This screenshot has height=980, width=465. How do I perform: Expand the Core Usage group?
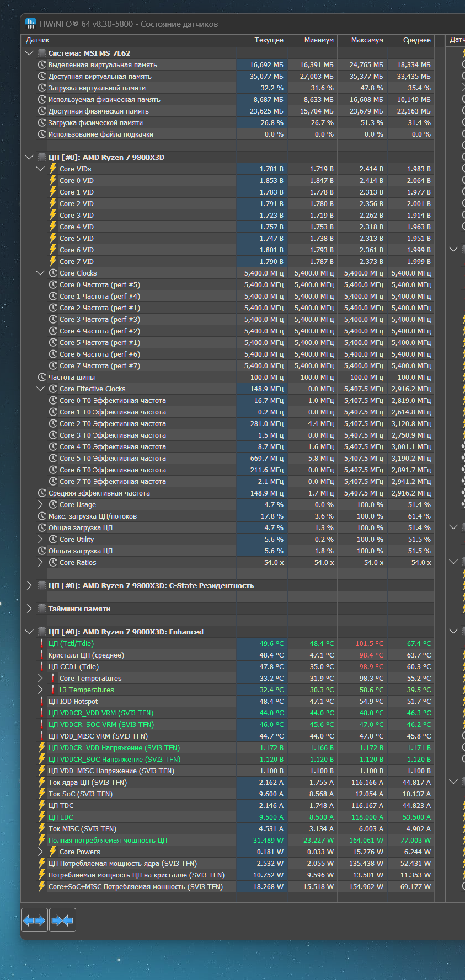pos(40,504)
